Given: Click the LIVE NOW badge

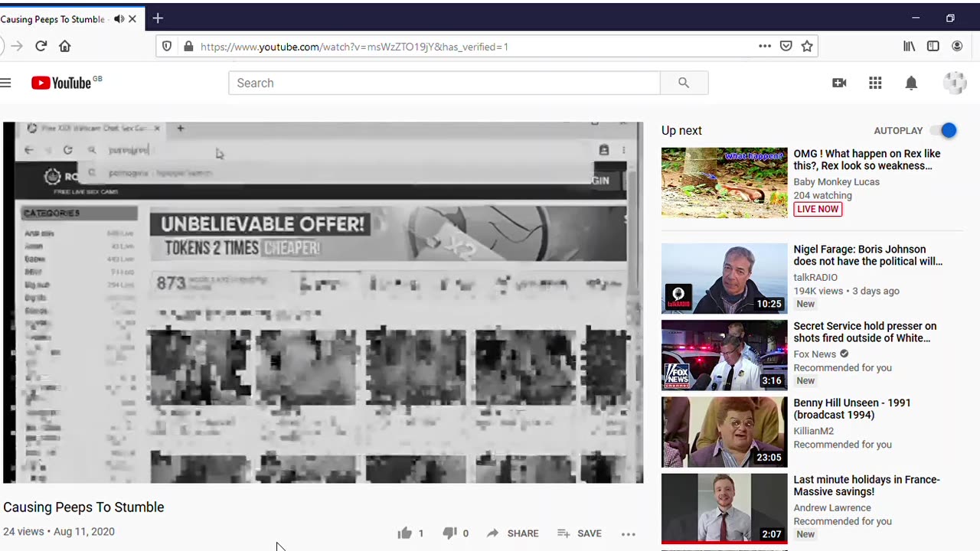Looking at the screenshot, I should click(818, 209).
